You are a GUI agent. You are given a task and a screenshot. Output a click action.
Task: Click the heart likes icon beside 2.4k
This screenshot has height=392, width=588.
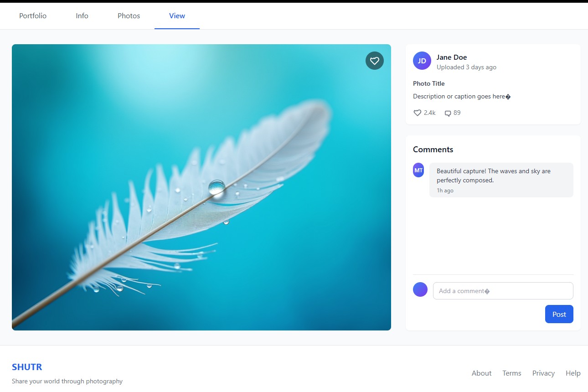(x=417, y=113)
